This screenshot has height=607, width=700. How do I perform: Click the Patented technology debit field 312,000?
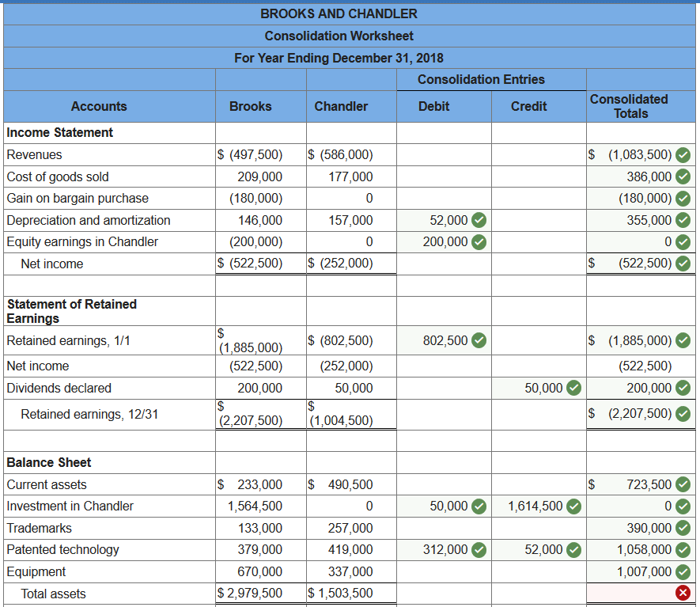point(444,550)
